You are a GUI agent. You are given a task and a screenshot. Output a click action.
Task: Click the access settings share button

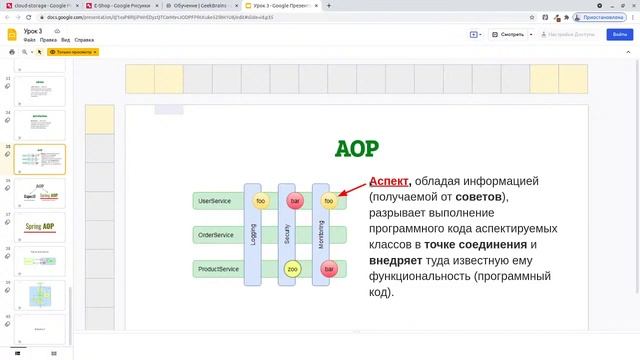[x=568, y=35]
